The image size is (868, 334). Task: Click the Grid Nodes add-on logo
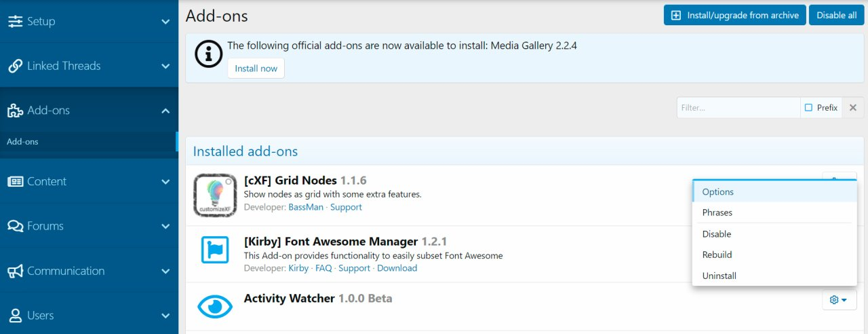215,196
